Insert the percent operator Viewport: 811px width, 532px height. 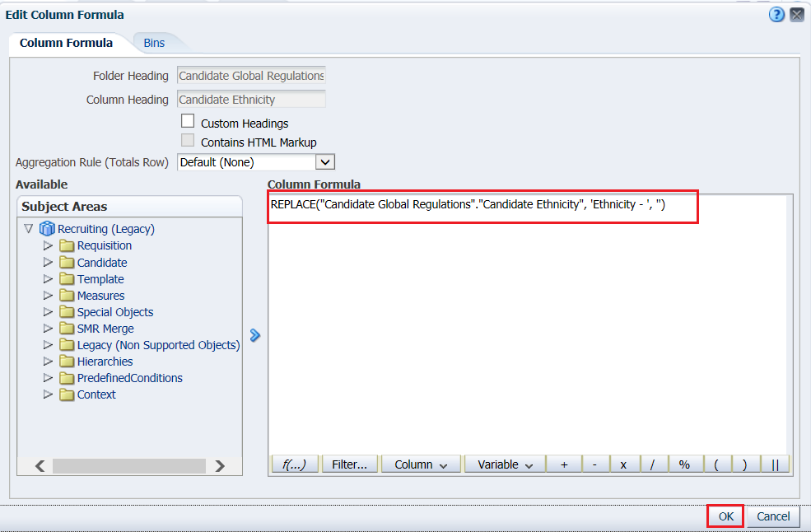click(684, 464)
